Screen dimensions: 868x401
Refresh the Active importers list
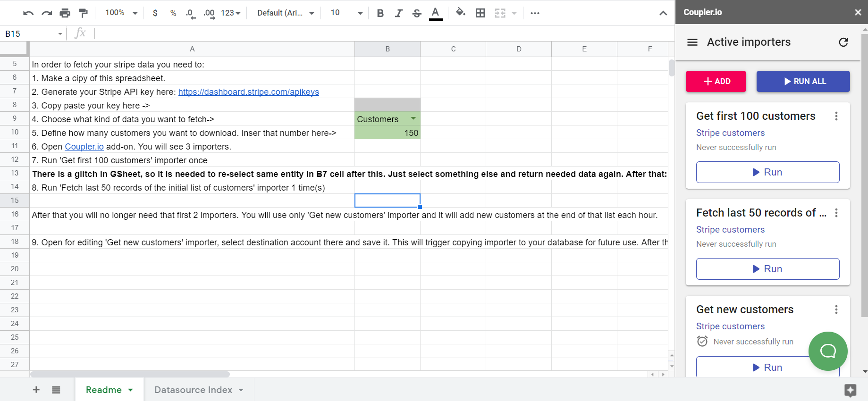click(x=843, y=42)
